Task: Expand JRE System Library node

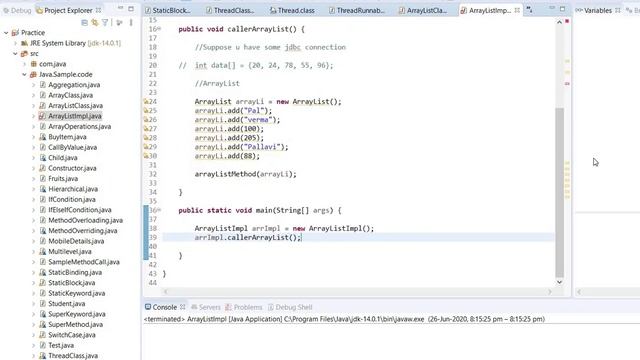Action: click(x=16, y=43)
